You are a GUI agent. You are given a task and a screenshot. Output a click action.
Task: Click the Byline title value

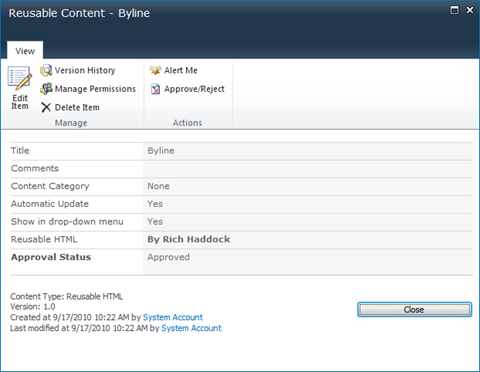161,151
